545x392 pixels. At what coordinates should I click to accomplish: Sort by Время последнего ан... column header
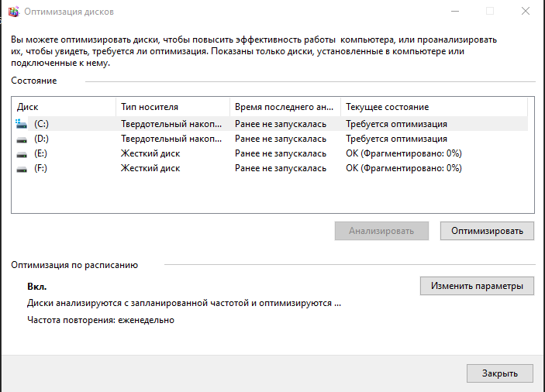coord(285,107)
